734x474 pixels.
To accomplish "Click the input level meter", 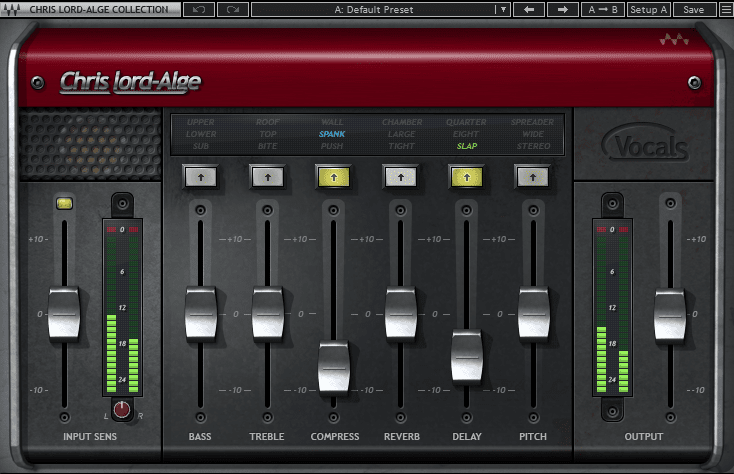I will [x=122, y=307].
